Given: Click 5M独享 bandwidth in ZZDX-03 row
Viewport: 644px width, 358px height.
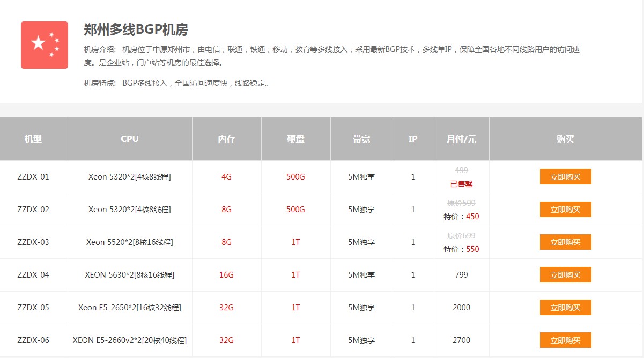Looking at the screenshot, I should [x=361, y=242].
